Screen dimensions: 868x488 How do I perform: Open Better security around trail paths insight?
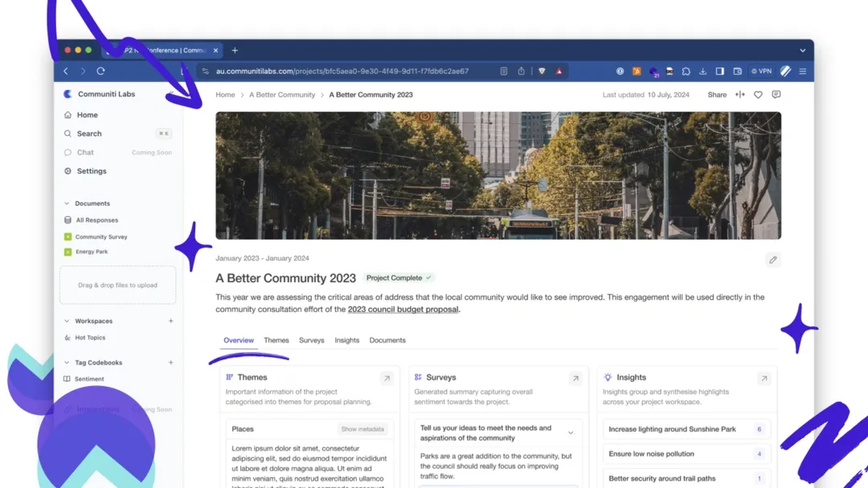tap(686, 478)
